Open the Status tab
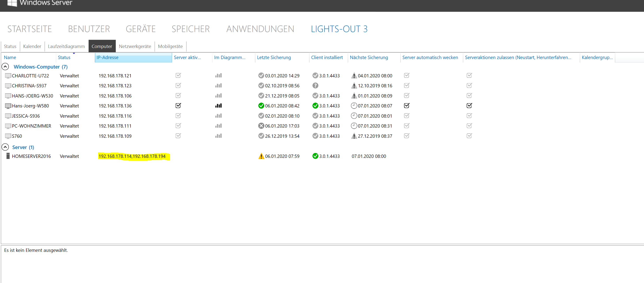The image size is (644, 283). click(10, 46)
